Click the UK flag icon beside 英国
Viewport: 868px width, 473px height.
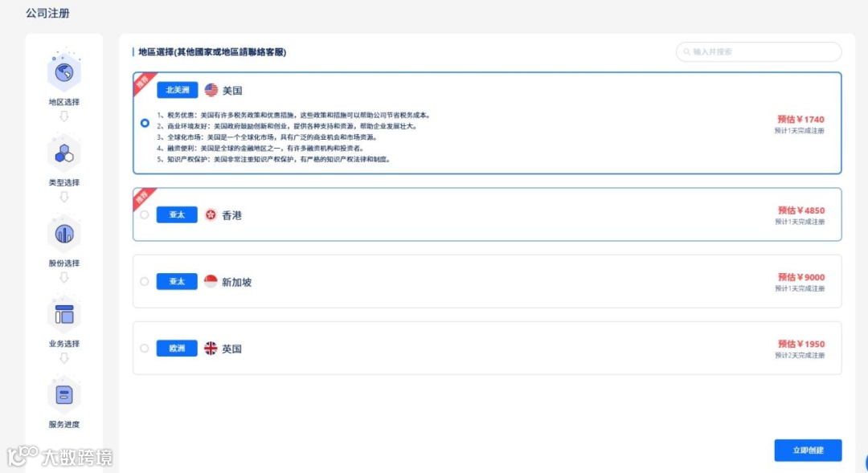tap(210, 348)
